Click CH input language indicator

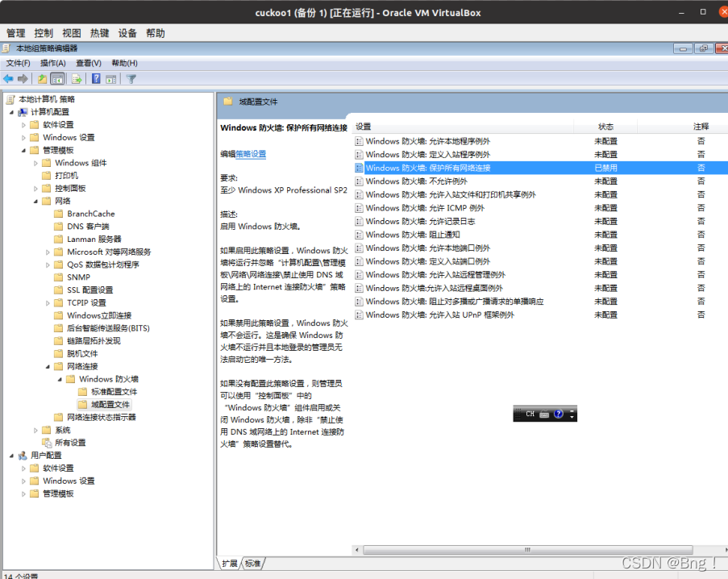(x=530, y=414)
